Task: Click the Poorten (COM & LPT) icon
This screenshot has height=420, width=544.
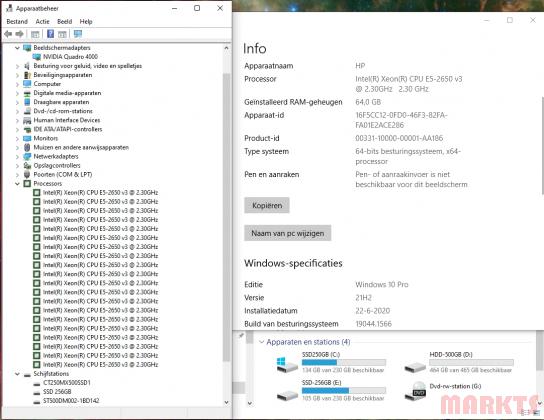Action: [x=27, y=174]
